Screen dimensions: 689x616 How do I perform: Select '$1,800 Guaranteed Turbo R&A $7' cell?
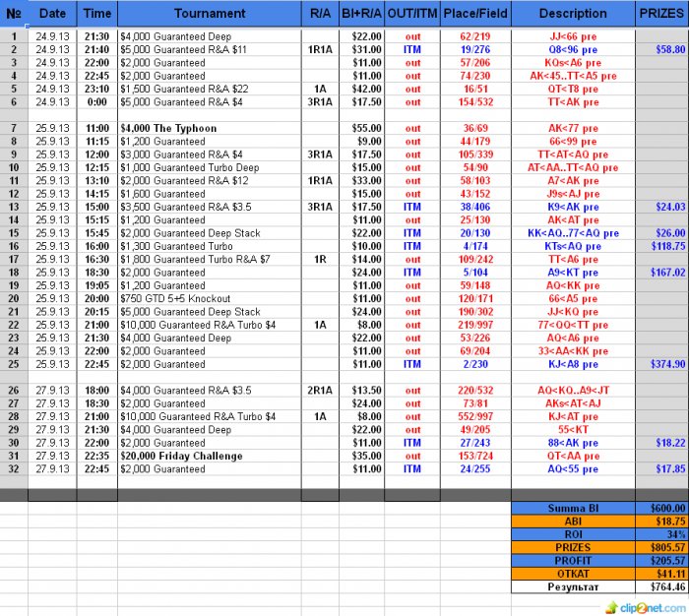pyautogui.click(x=210, y=259)
